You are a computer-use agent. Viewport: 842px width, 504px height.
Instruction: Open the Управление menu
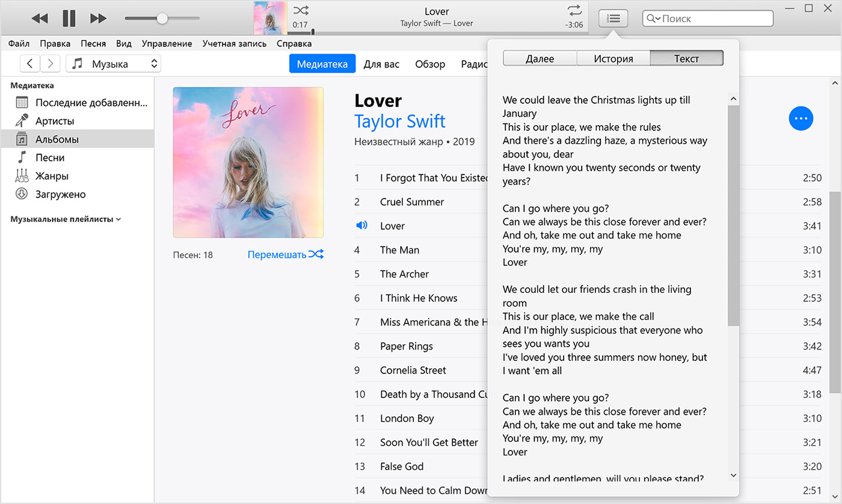click(x=167, y=44)
